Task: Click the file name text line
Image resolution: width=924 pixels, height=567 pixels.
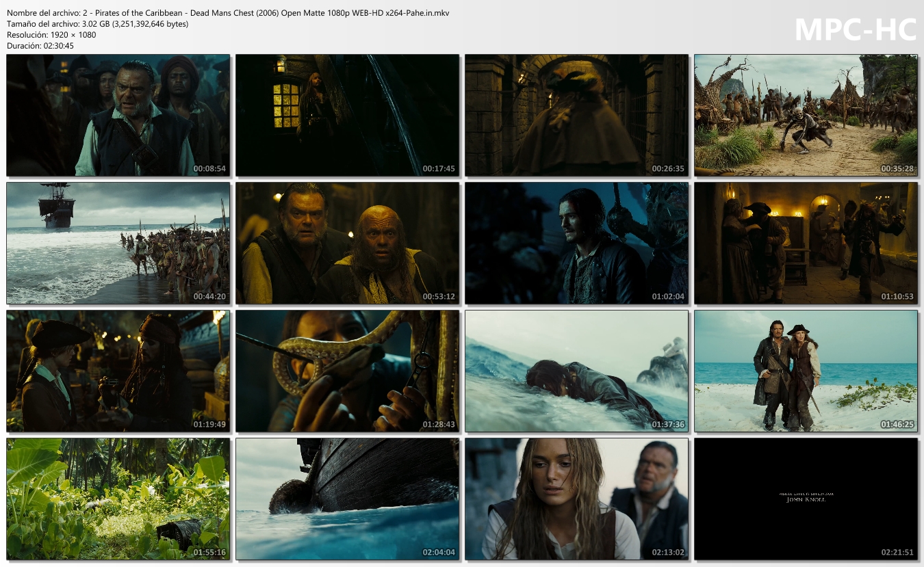Action: point(228,13)
